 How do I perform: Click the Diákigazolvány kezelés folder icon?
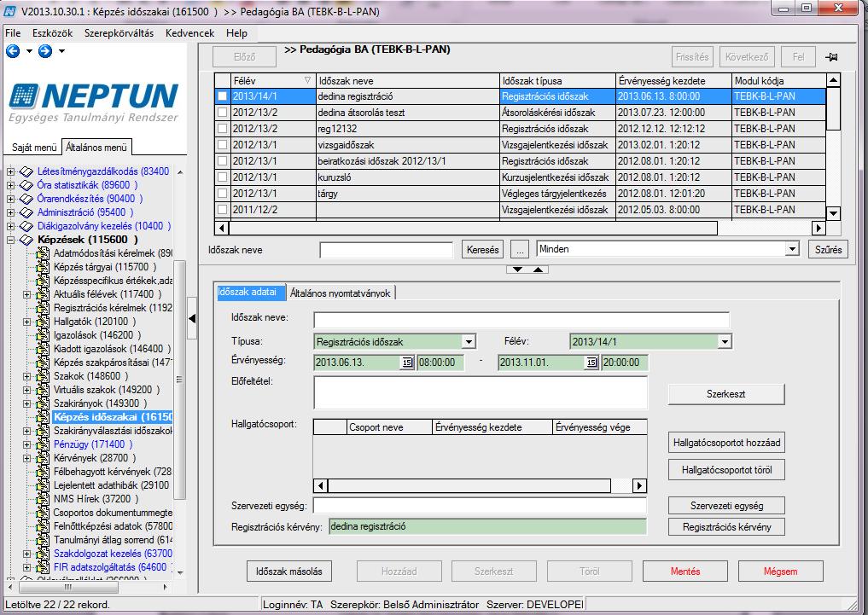(x=26, y=226)
